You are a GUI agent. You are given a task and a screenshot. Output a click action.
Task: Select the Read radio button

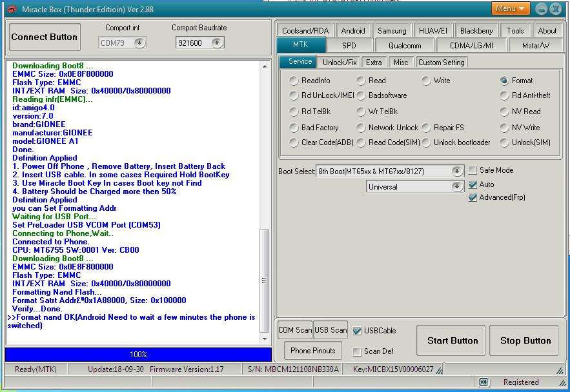tap(361, 81)
